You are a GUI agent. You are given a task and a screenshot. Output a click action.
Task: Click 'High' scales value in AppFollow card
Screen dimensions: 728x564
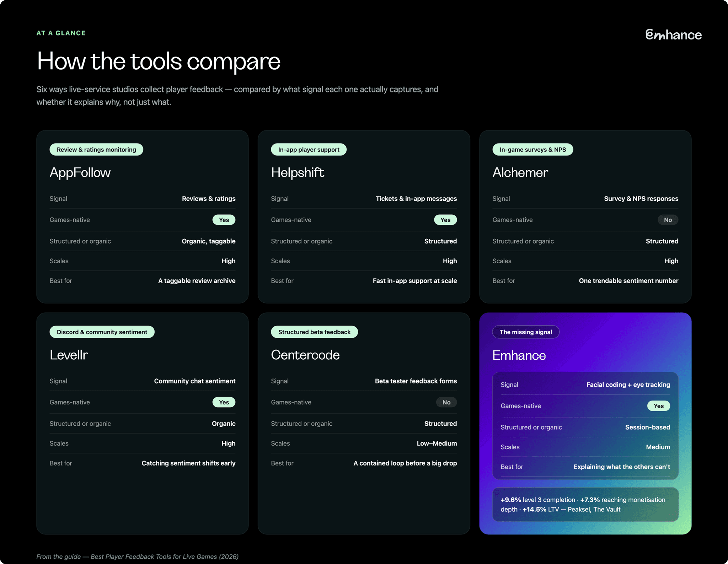click(228, 261)
